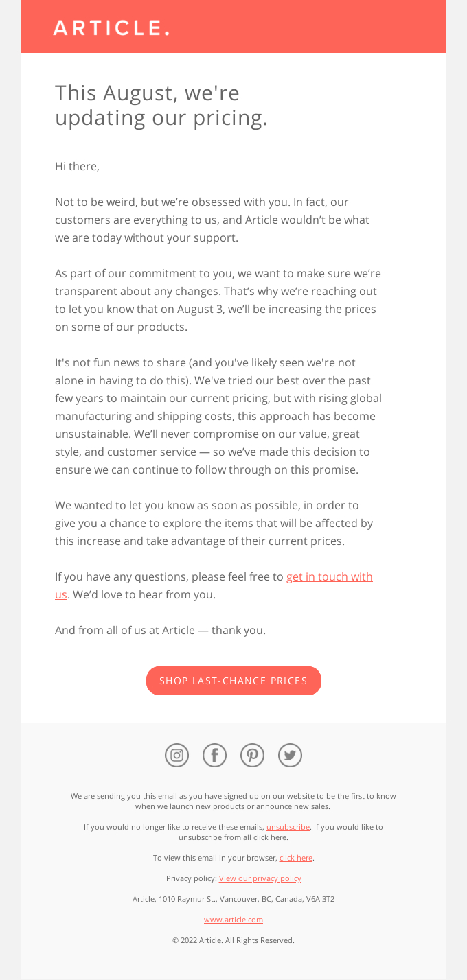
Task: Click paragraph beginning 'It's not fun news'
Action: tap(218, 416)
